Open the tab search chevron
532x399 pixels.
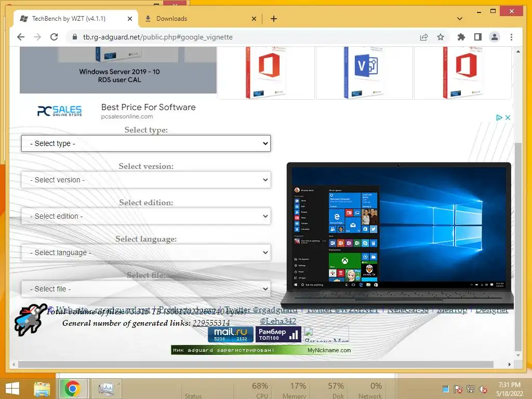pyautogui.click(x=460, y=19)
